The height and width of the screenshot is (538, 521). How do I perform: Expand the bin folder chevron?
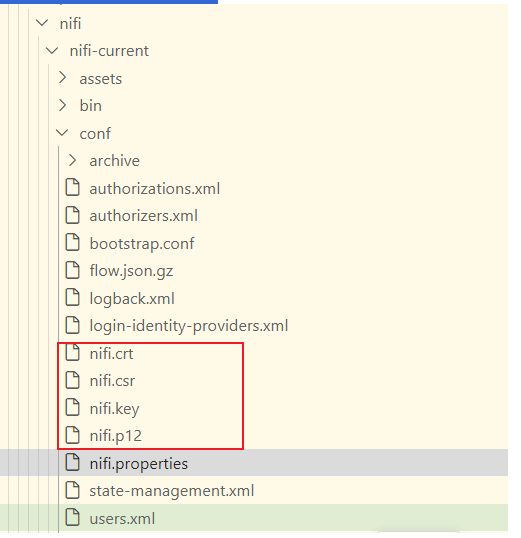(62, 105)
